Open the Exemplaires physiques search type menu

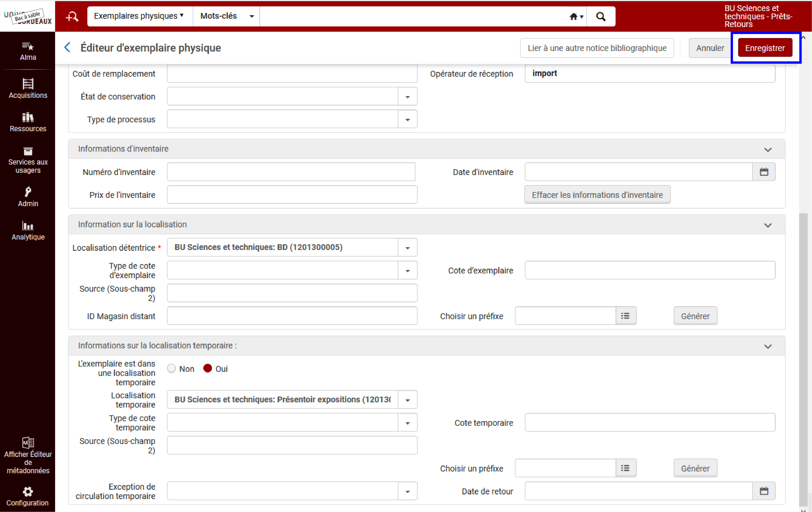click(x=139, y=16)
